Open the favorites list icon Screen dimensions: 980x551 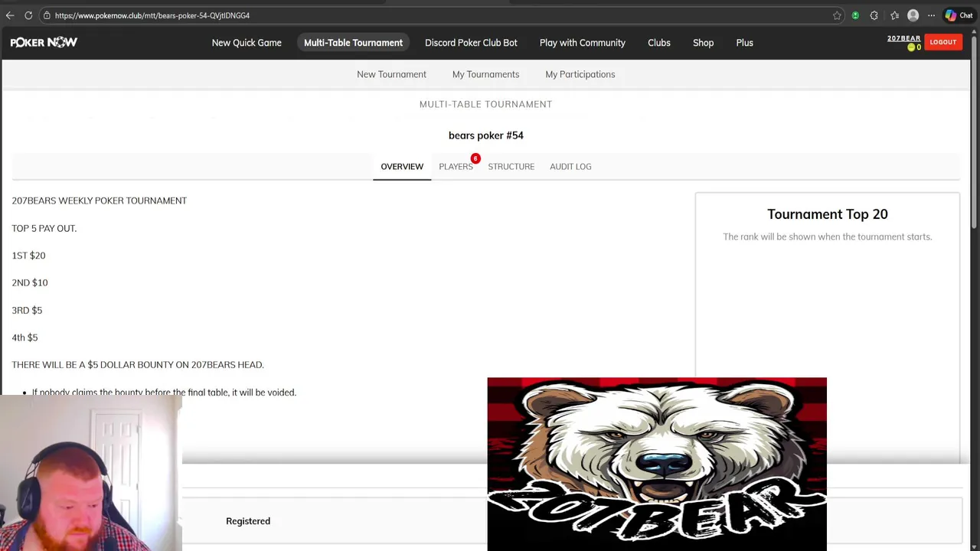(x=894, y=15)
